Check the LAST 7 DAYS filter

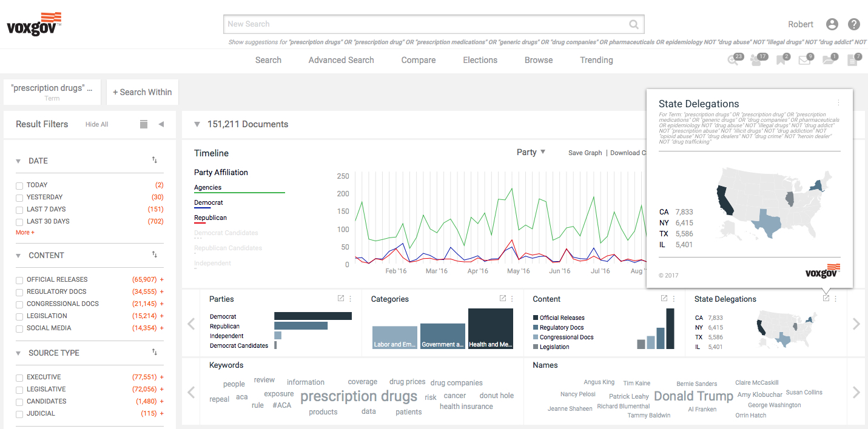point(19,210)
